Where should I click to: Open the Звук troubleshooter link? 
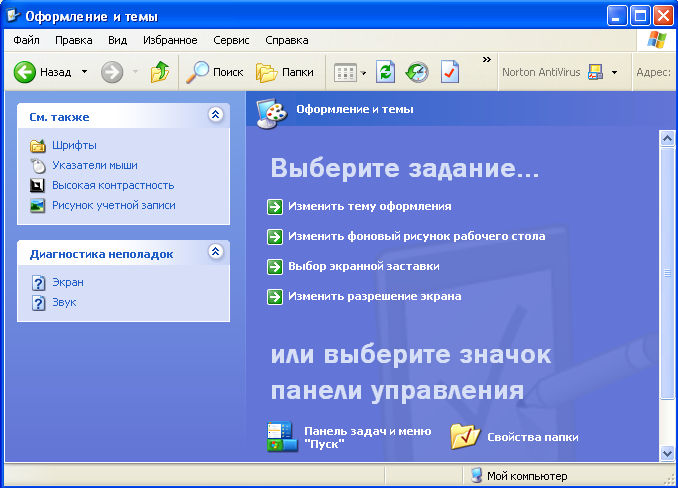coord(64,302)
